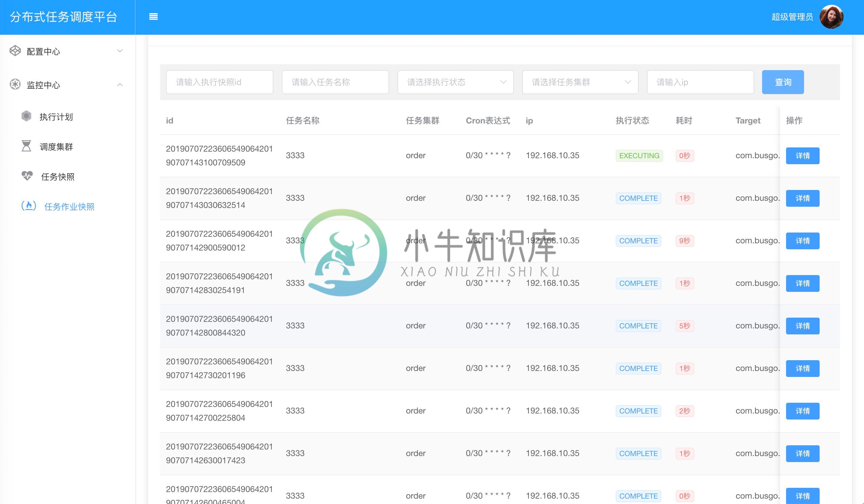Viewport: 864px width, 504px height.
Task: Click the 任务名称 column header
Action: coord(302,120)
